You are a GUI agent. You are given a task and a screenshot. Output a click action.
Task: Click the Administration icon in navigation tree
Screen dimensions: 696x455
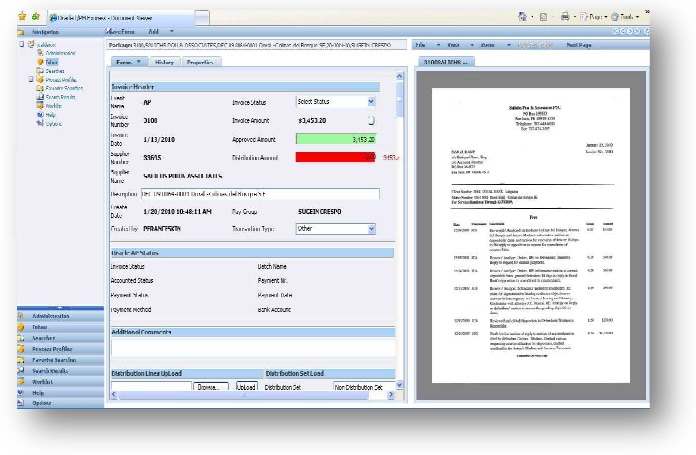pos(40,53)
